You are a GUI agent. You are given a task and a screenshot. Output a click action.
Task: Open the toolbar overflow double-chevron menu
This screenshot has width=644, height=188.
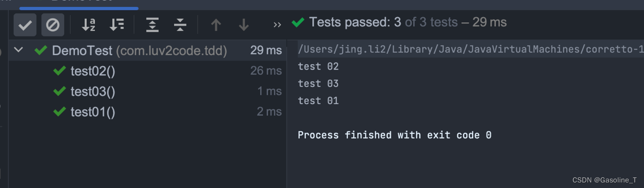277,25
